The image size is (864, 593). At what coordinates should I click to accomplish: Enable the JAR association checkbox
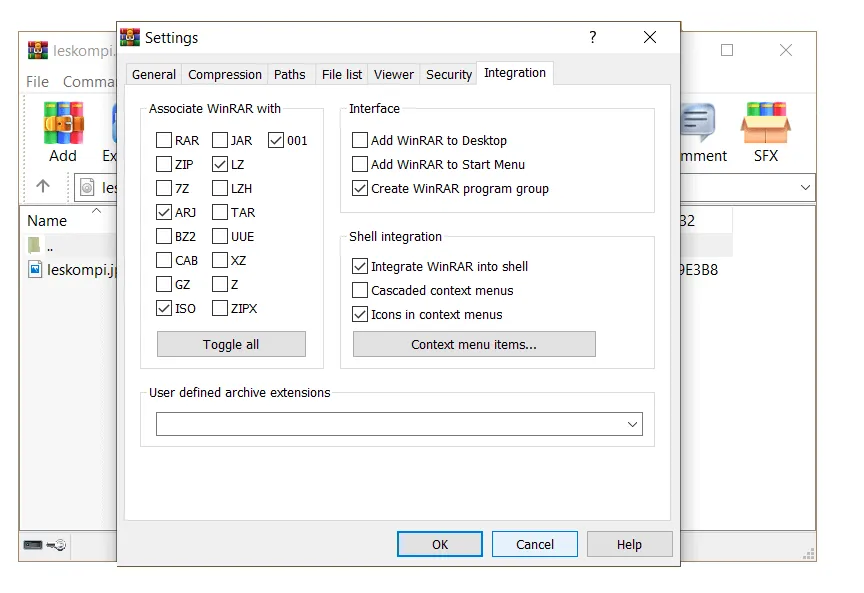pyautogui.click(x=220, y=140)
